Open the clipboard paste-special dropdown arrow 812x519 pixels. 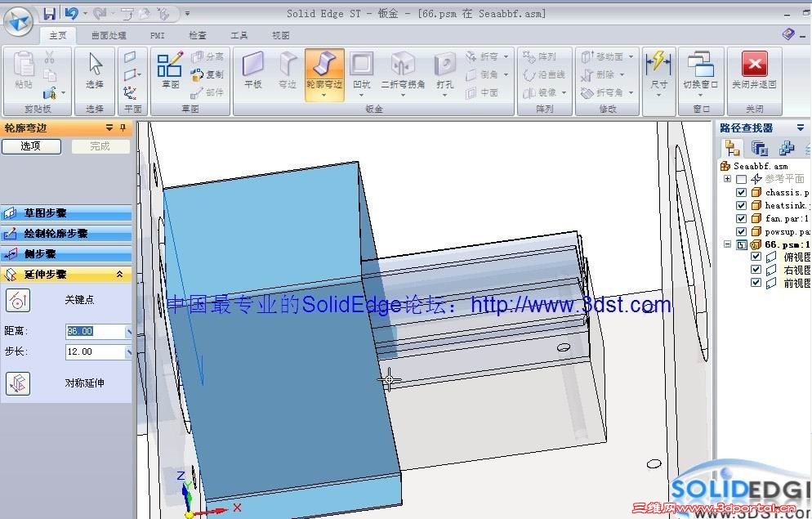point(63,93)
